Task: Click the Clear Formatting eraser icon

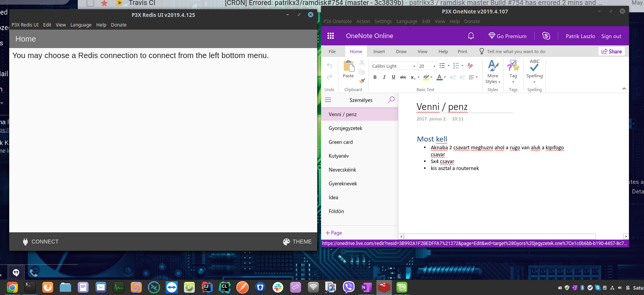Action: click(470, 66)
